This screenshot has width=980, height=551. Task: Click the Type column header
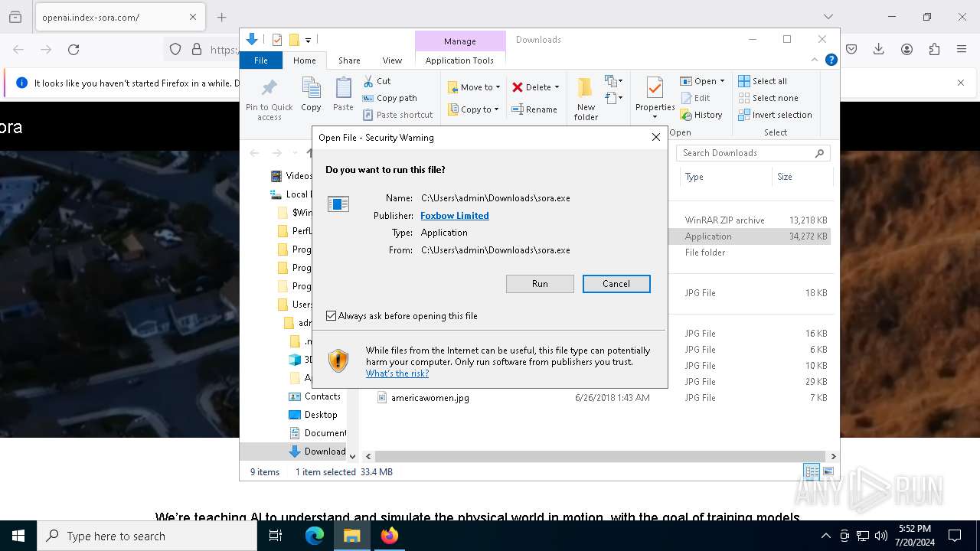726,177
